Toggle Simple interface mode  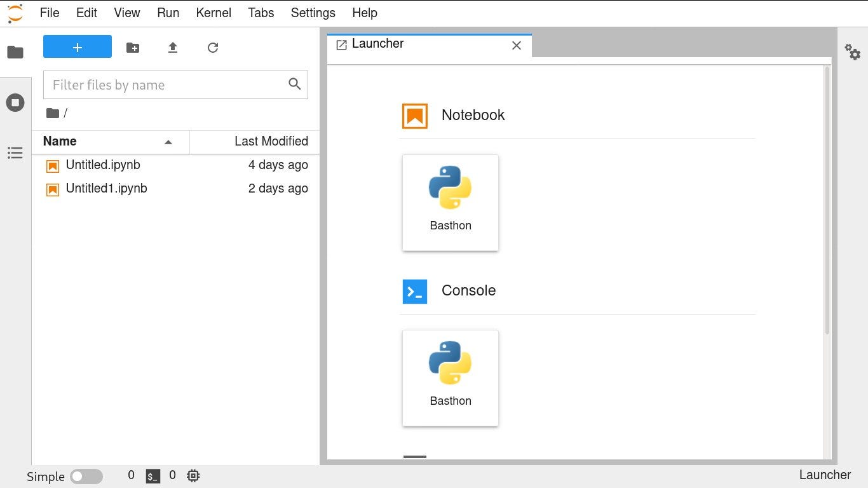click(88, 475)
